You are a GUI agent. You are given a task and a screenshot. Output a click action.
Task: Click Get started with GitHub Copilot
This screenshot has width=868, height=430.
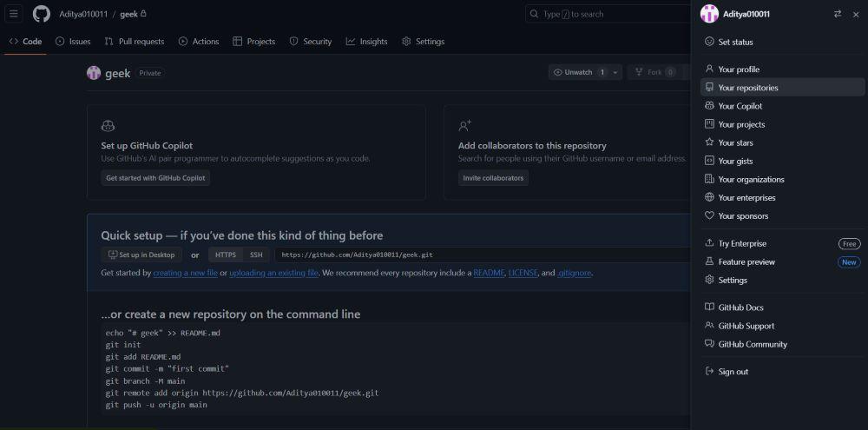pos(155,178)
